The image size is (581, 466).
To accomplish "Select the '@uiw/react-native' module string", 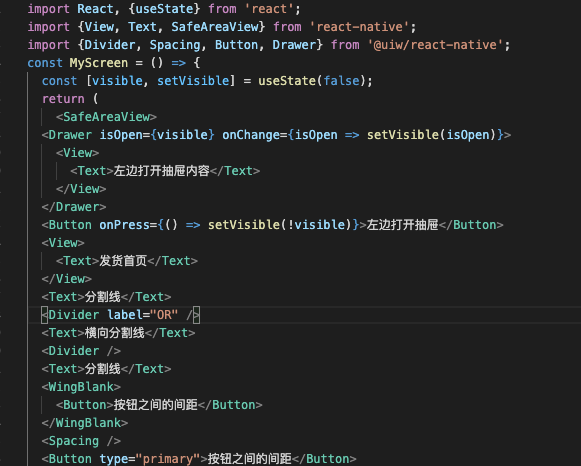I will [x=435, y=45].
